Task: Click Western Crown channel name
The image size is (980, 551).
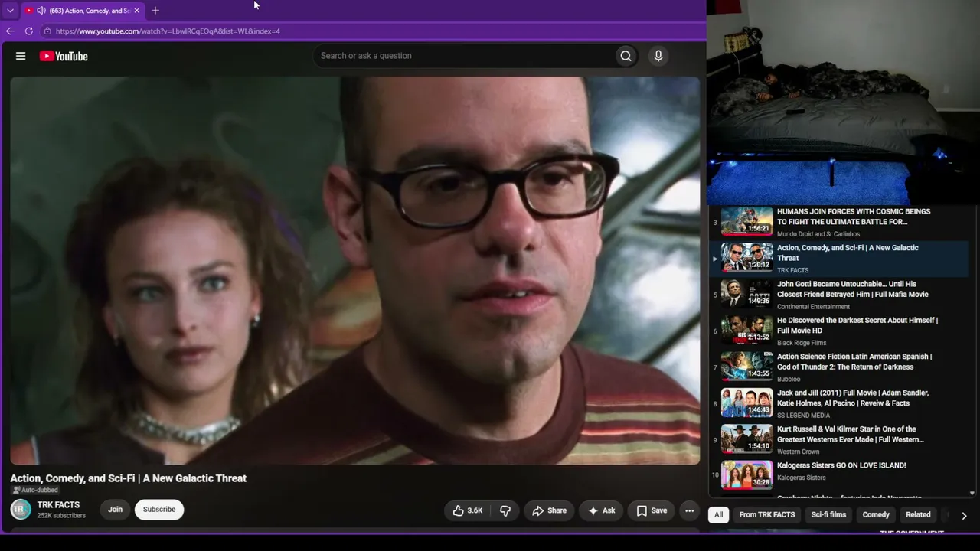Action: click(x=799, y=452)
